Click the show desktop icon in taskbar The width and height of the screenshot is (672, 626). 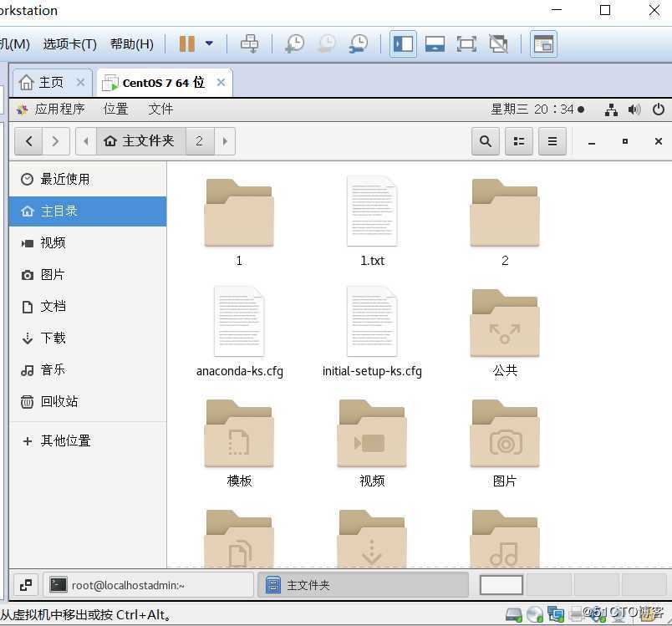point(26,585)
